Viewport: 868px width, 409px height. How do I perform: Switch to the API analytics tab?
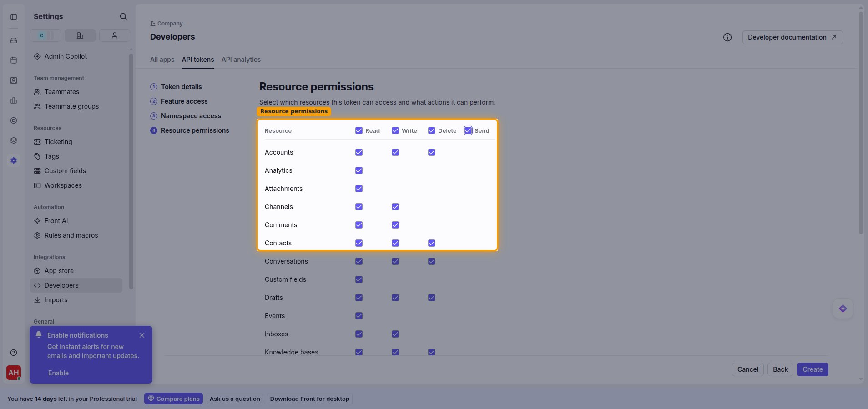pos(241,60)
